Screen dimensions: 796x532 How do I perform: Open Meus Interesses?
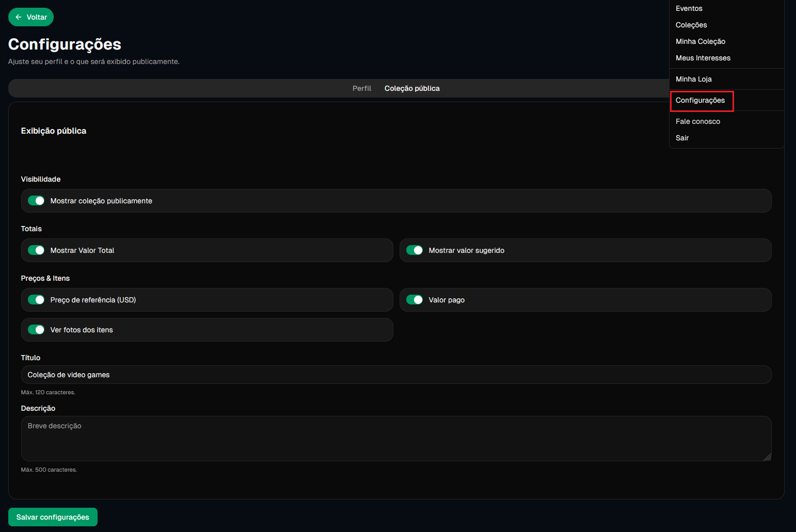click(703, 58)
